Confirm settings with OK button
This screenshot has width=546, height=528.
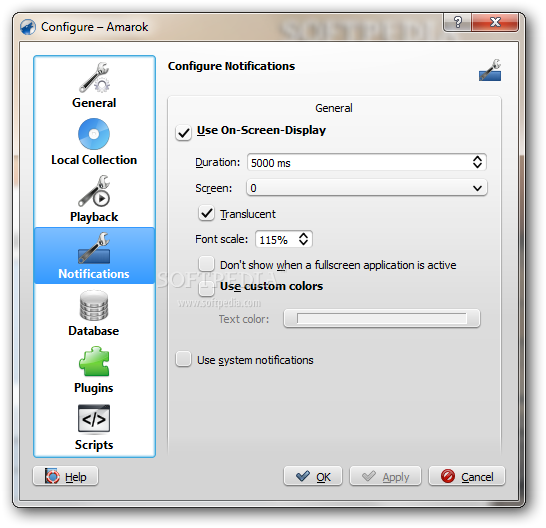tap(313, 476)
